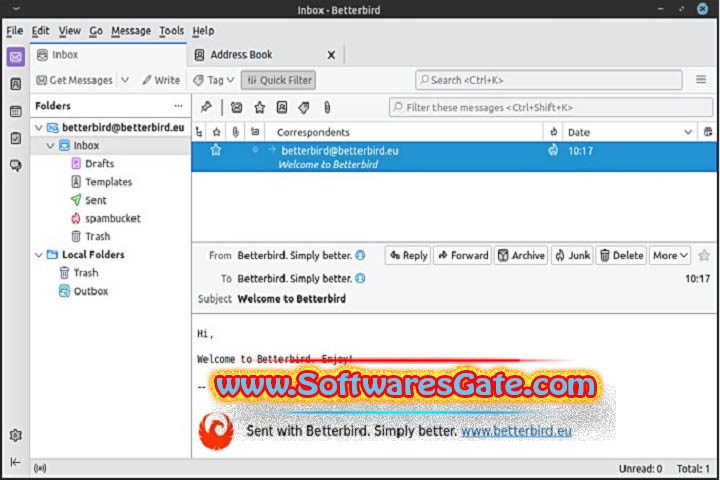Collapse the spaces toolbar

pyautogui.click(x=16, y=462)
